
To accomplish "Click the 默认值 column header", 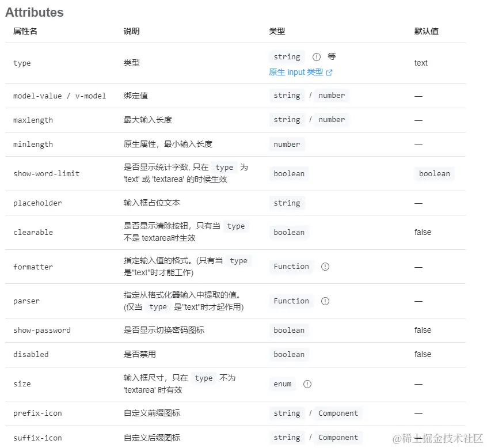I will 426,31.
